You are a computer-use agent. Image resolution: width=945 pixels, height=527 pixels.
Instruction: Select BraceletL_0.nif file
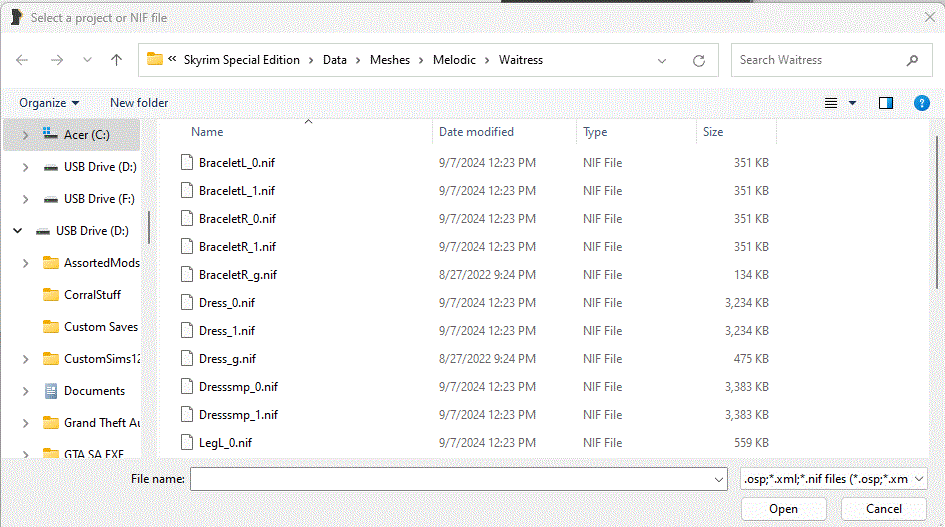[237, 163]
